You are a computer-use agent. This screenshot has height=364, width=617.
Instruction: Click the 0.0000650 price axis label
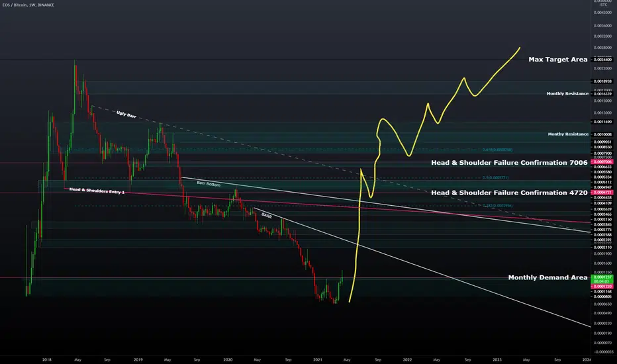pyautogui.click(x=602, y=304)
